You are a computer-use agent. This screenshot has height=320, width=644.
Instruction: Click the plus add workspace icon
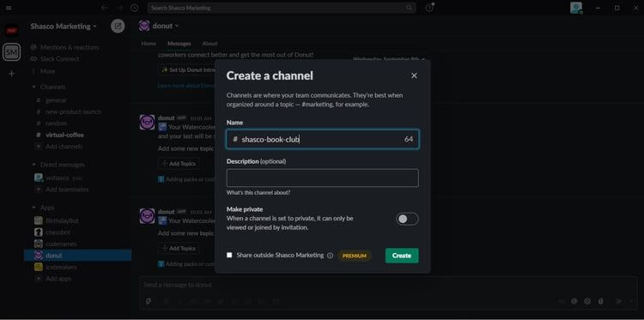point(11,74)
